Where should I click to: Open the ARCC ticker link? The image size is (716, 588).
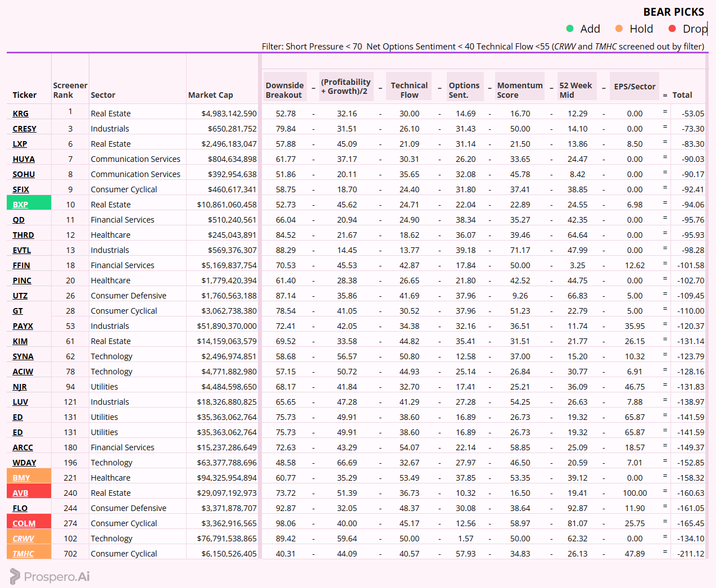[x=23, y=447]
